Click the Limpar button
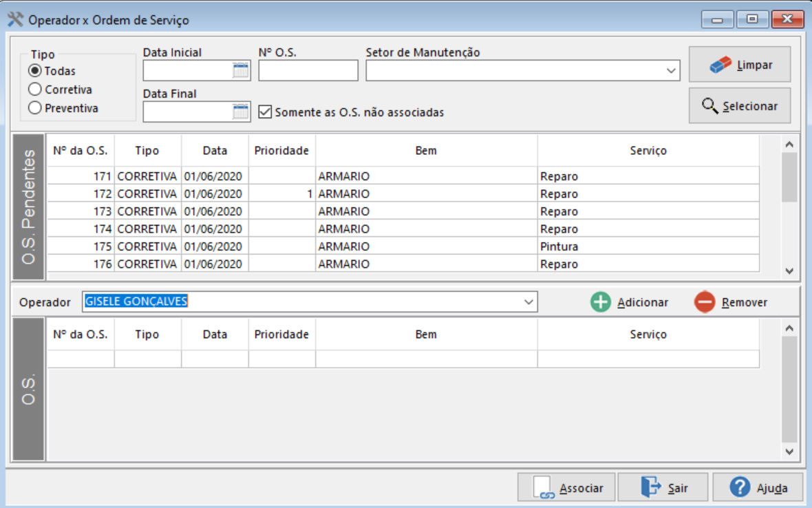The image size is (812, 508). point(740,64)
